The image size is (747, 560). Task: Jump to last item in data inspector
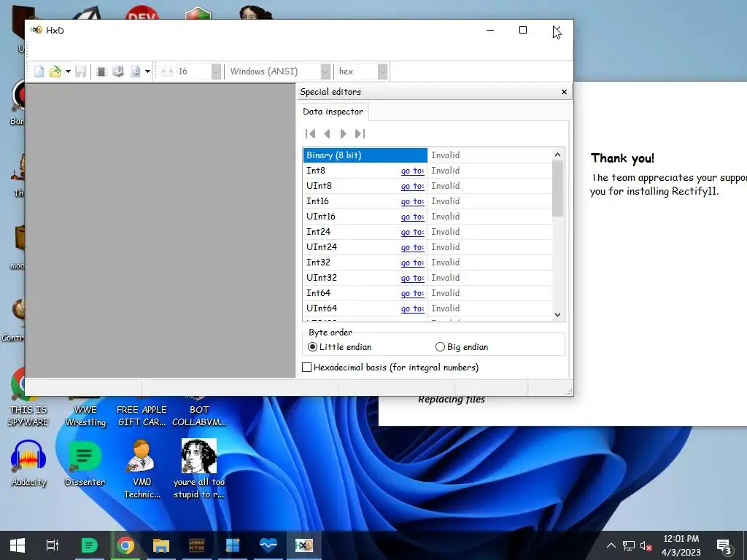tap(360, 134)
